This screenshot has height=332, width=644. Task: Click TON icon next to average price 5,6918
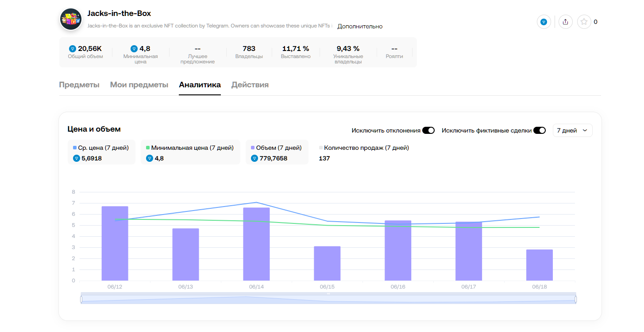tap(76, 158)
